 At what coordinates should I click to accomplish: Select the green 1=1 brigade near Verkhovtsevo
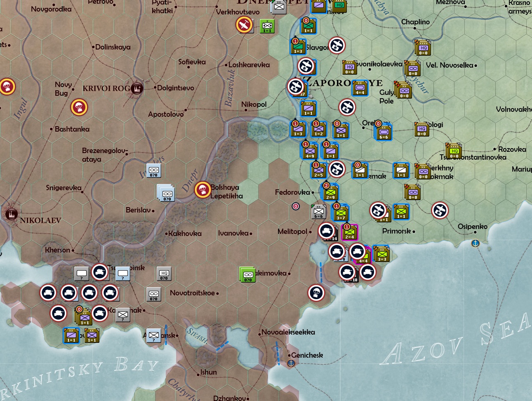pyautogui.click(x=267, y=26)
